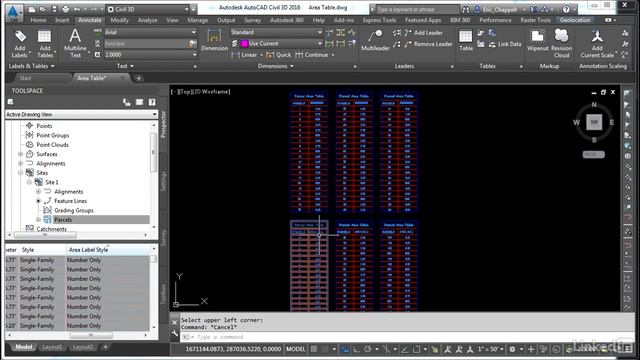Close the command line with X icon
Image resolution: width=640 pixels, height=360 pixels.
point(175,322)
